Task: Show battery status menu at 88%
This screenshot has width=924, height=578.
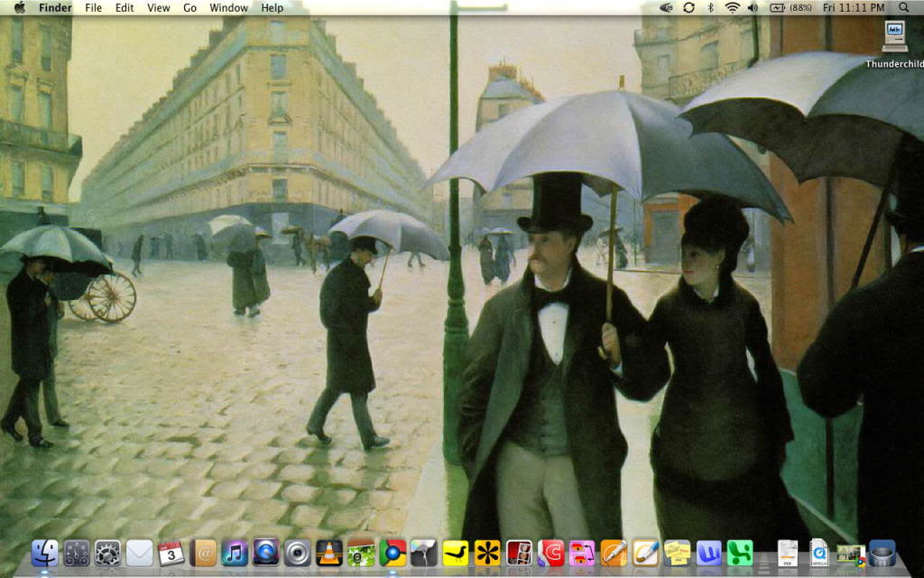Action: click(790, 7)
